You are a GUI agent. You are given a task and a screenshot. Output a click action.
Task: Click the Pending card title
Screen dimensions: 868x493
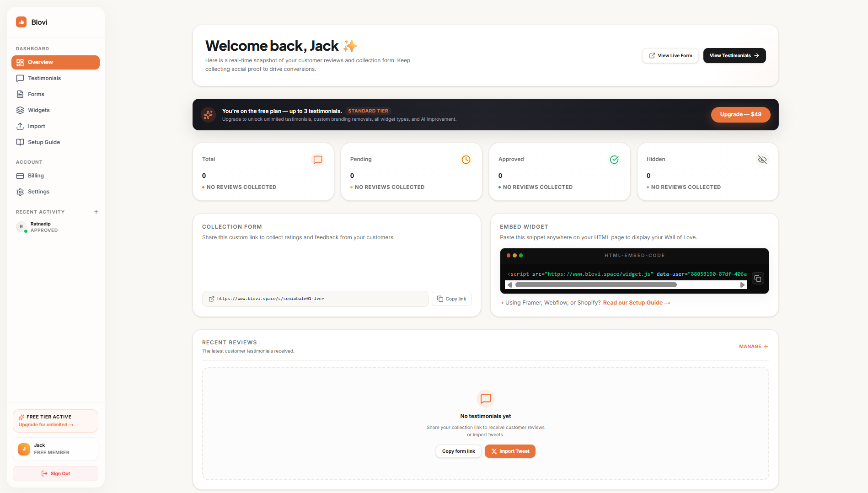[361, 159]
